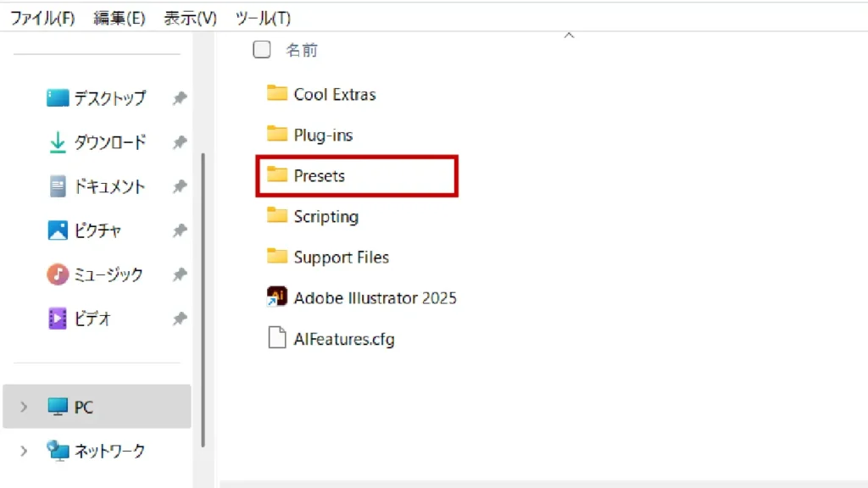Open the Downloads icon in sidebar
868x488 pixels.
[58, 142]
